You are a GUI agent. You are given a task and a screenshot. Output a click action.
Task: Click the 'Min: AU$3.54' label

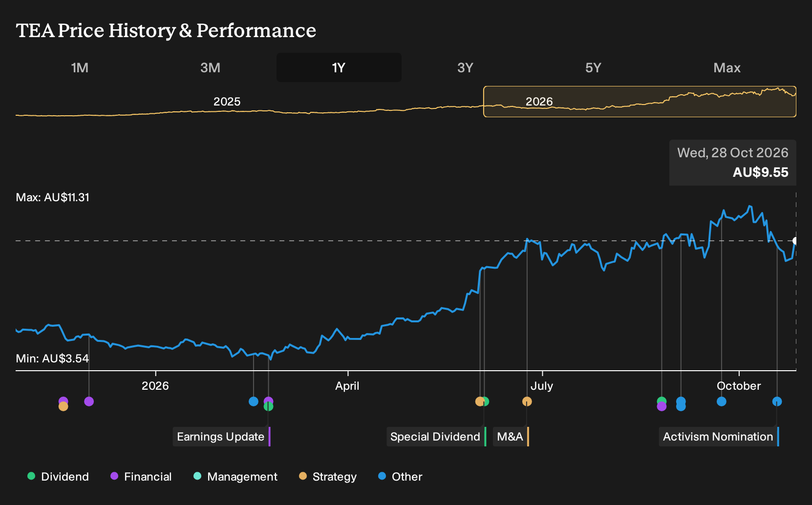(52, 358)
